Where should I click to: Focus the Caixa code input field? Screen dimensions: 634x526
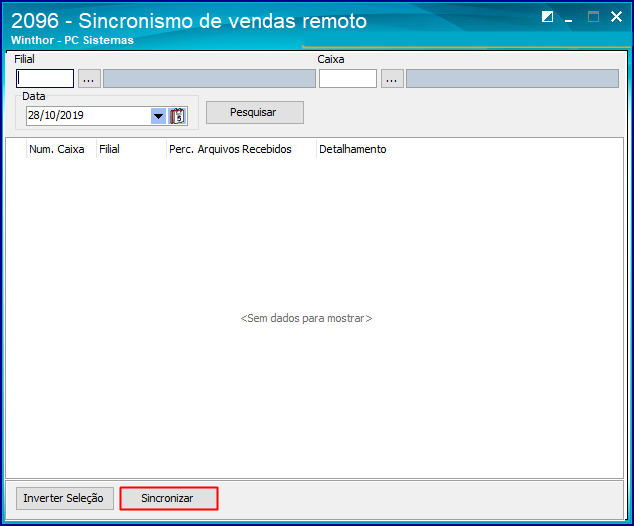pyautogui.click(x=348, y=78)
